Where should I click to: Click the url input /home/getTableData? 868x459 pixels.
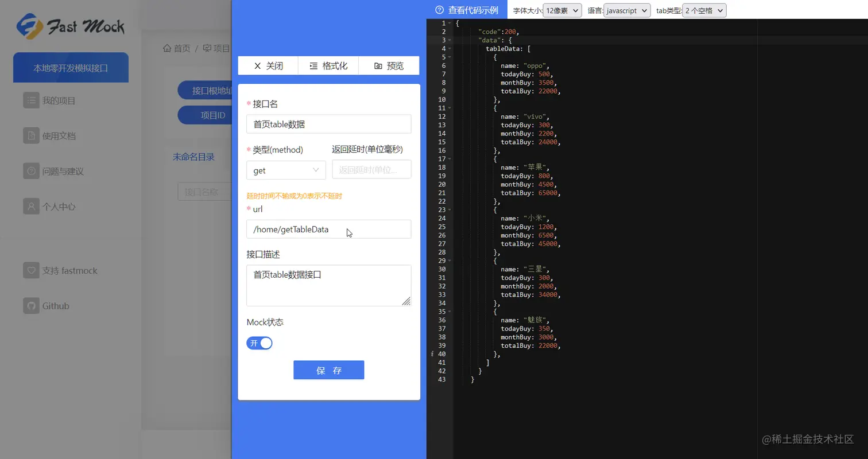tap(329, 229)
